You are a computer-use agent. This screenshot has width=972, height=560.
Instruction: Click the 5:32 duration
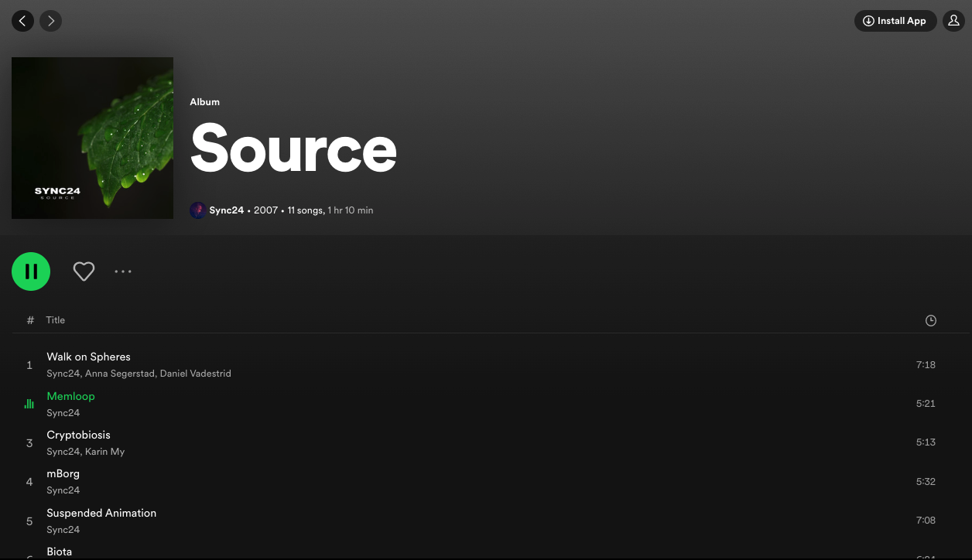(926, 482)
